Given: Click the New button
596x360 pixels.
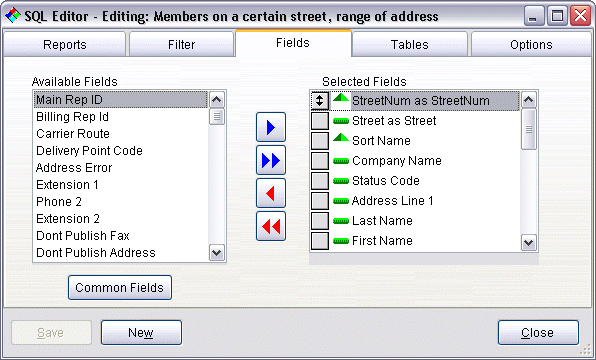Looking at the screenshot, I should pyautogui.click(x=141, y=333).
